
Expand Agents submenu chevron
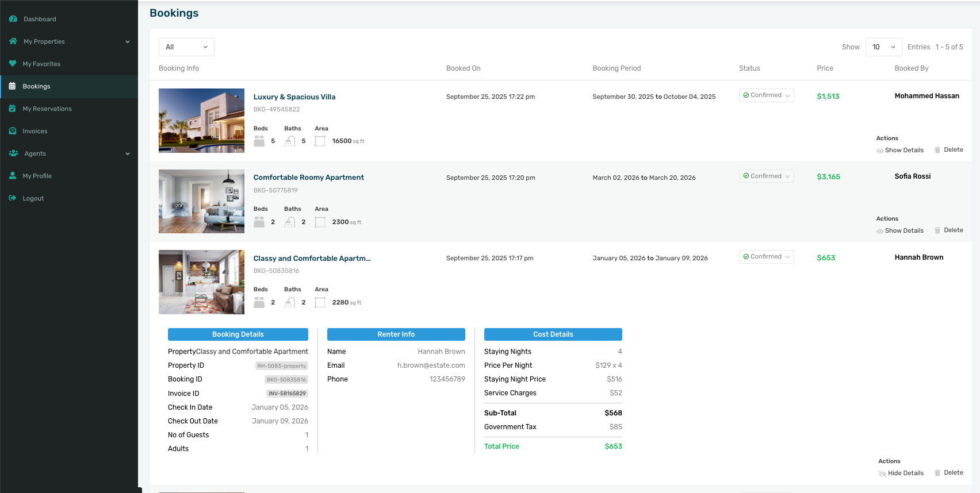(128, 154)
